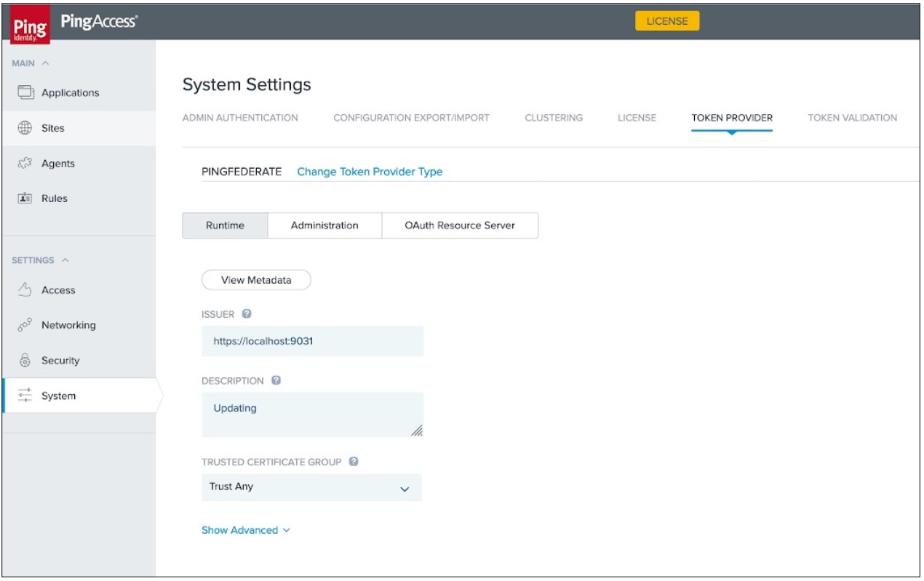
Task: Click the Networking nodes icon
Action: pos(25,325)
